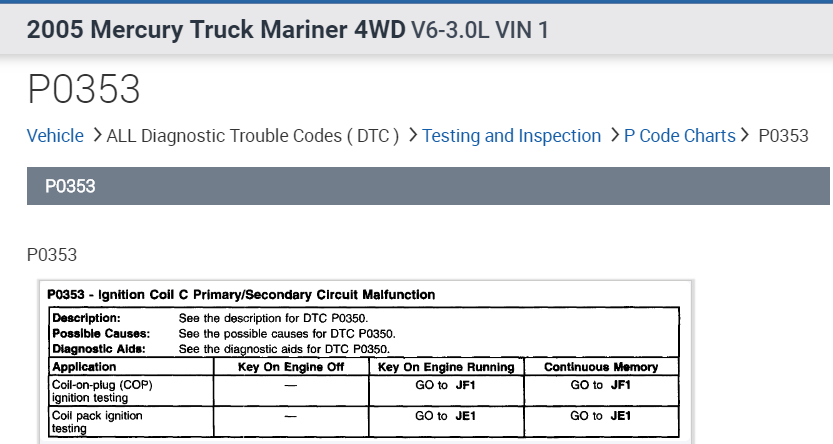Click the 2005 Mercury Truck Mariner 4WD title

point(215,30)
